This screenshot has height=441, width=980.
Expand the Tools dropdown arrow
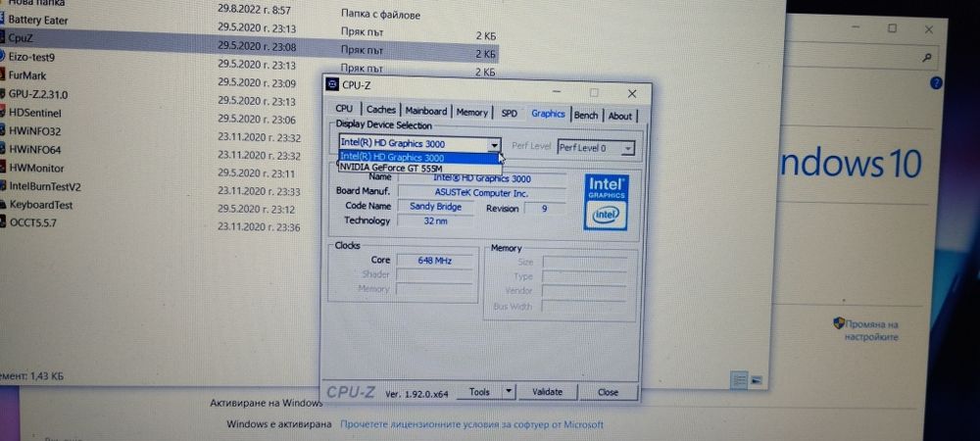(509, 392)
